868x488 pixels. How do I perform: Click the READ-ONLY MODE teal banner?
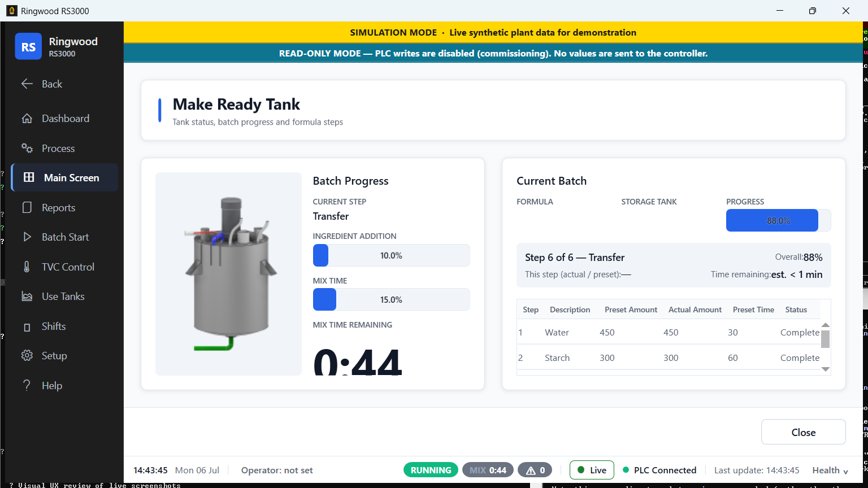coord(493,53)
